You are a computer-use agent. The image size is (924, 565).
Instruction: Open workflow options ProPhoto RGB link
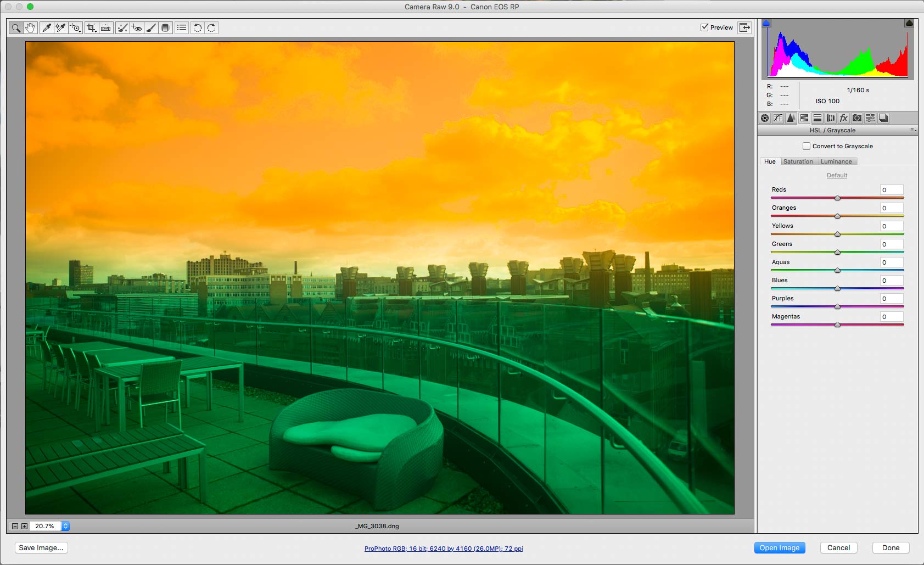pos(444,549)
